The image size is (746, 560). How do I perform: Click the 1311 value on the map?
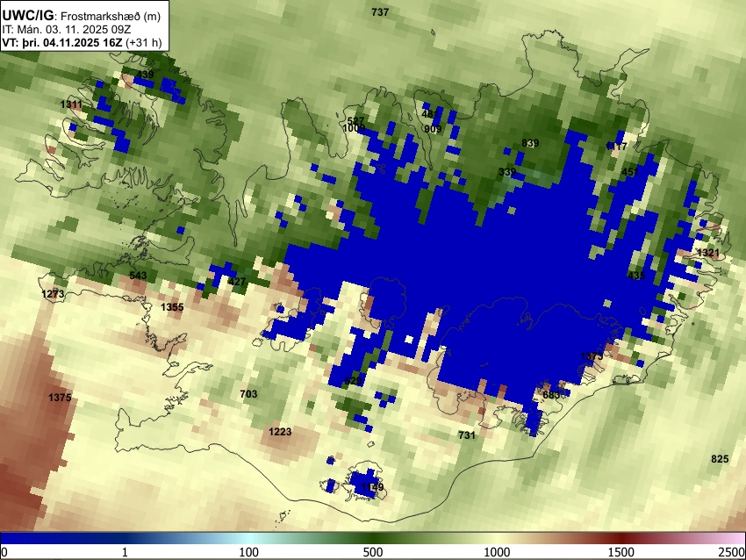pos(71,104)
